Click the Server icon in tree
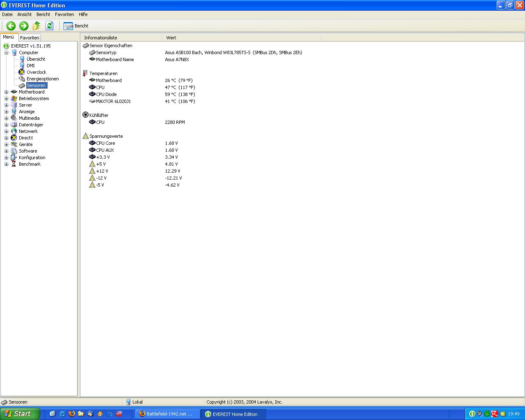 [14, 105]
